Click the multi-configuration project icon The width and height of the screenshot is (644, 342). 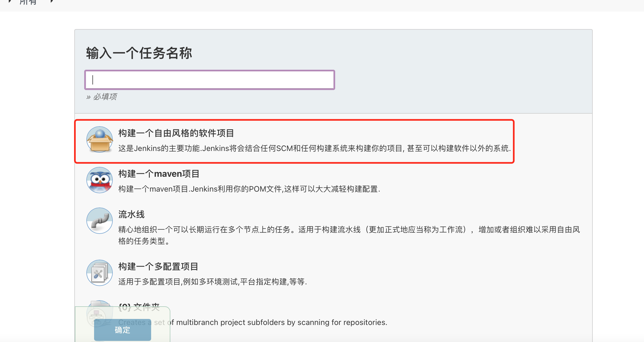click(100, 273)
